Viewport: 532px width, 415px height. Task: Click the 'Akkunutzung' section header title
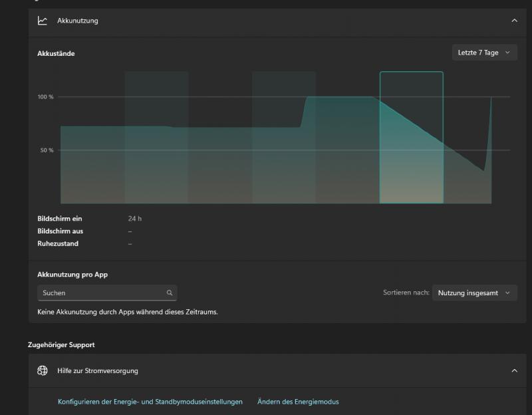click(x=78, y=21)
